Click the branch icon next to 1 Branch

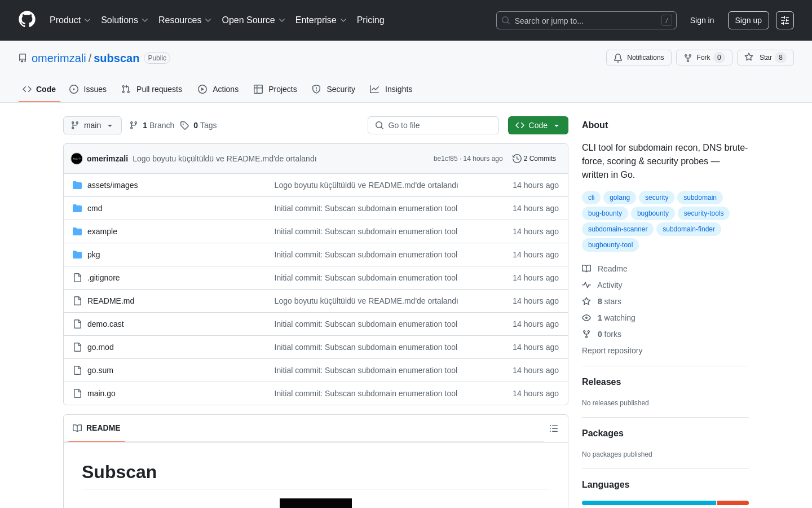click(x=134, y=125)
